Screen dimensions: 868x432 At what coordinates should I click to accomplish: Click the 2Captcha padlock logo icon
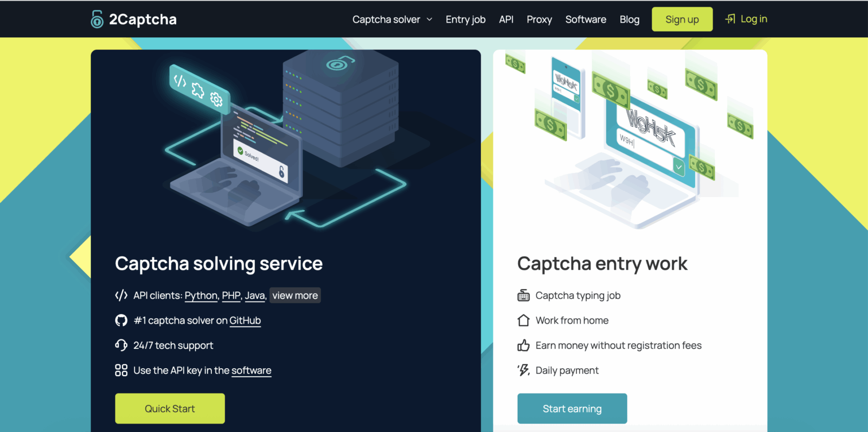point(97,19)
